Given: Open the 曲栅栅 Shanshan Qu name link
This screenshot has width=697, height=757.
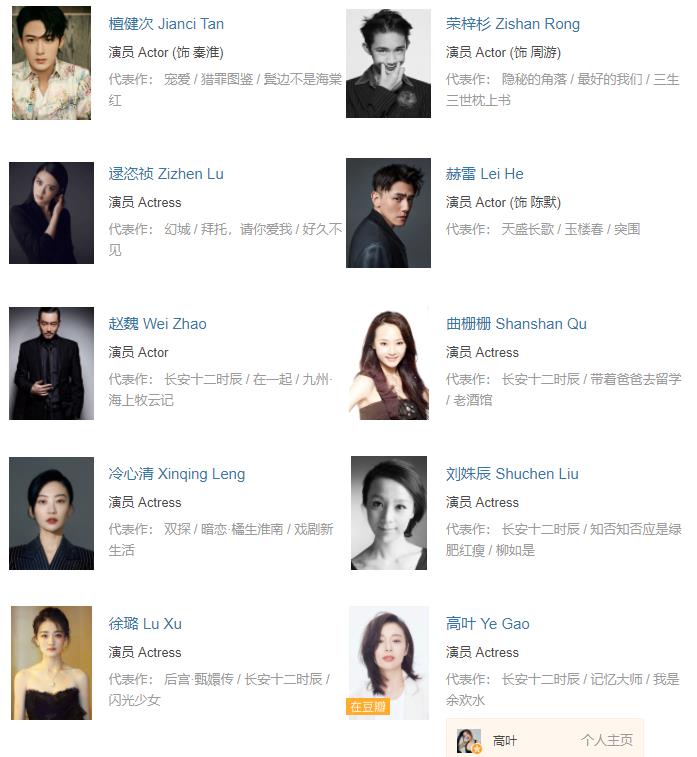Looking at the screenshot, I should pyautogui.click(x=516, y=324).
